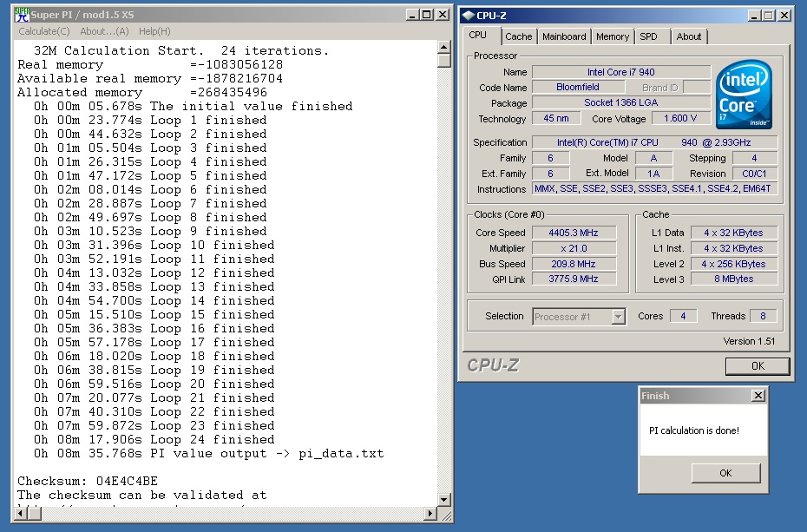Screen dimensions: 807x532
Task: Click the 'PI calculation is done!' message
Action: (694, 430)
